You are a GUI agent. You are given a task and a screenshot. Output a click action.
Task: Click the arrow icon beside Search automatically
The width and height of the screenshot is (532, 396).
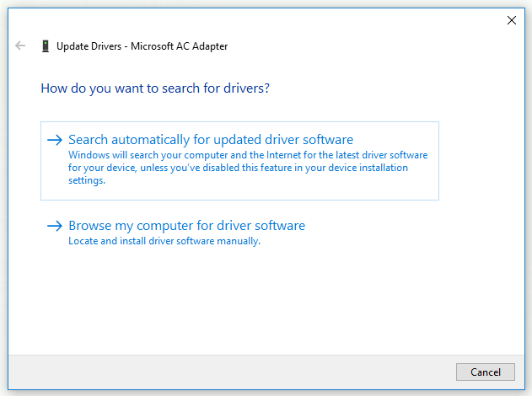click(x=55, y=140)
